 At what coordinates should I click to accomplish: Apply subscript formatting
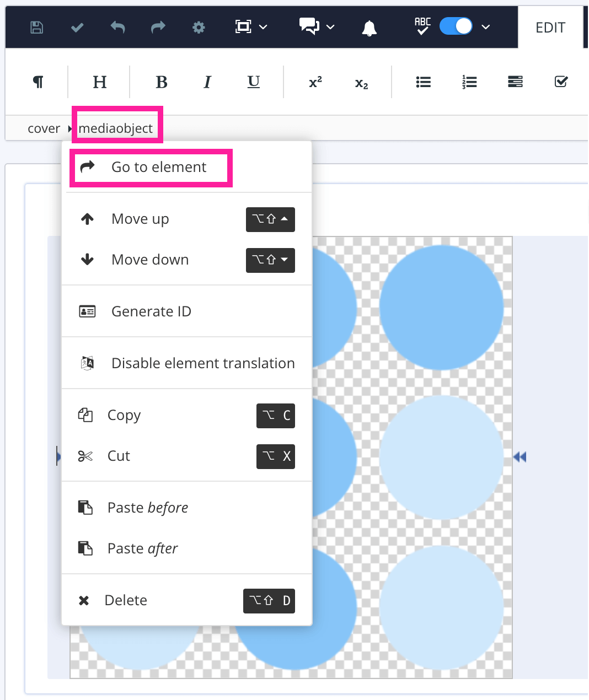(361, 83)
